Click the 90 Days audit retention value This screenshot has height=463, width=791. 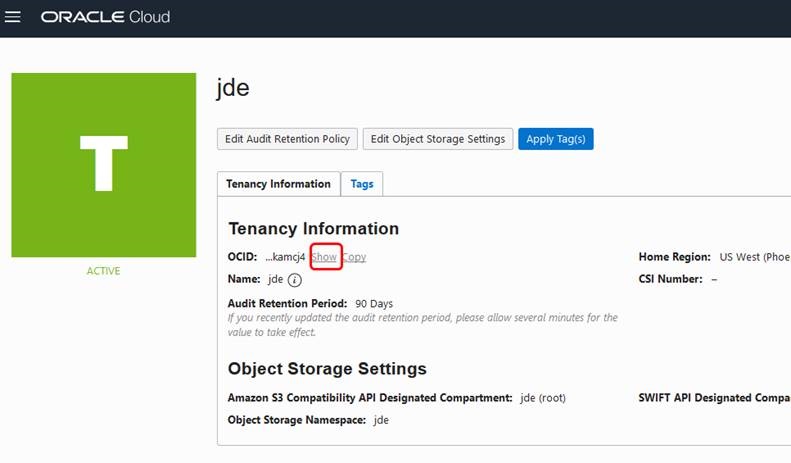point(374,304)
